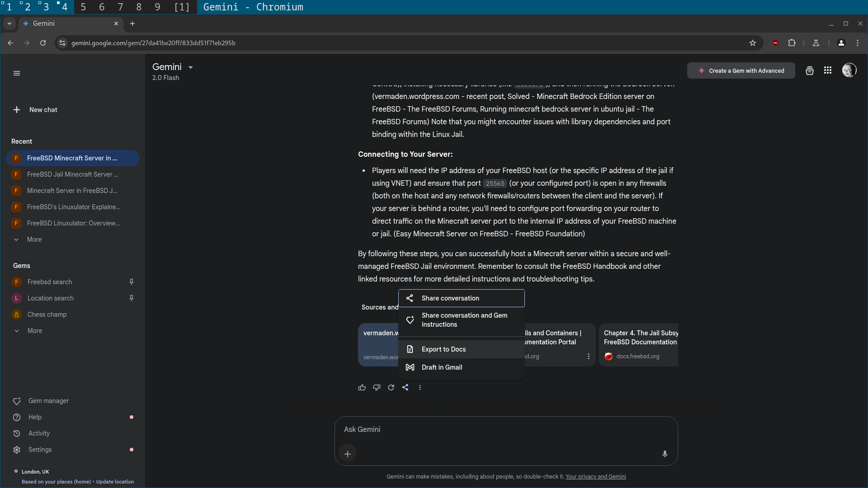Collapse the sidebar with the hamburger menu
868x488 pixels.
[x=17, y=73]
